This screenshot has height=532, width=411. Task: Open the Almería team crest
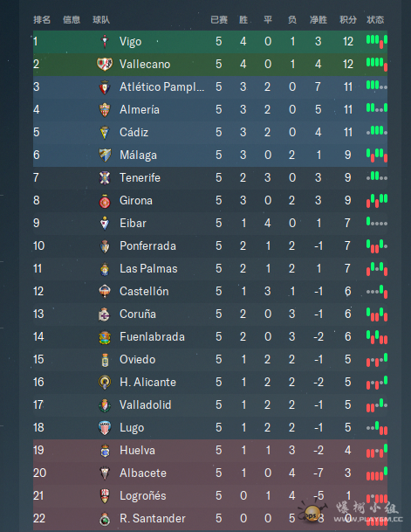pyautogui.click(x=105, y=109)
